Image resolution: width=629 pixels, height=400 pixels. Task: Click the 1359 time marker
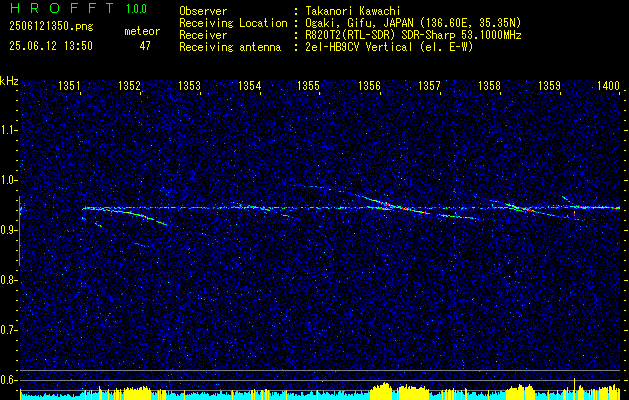[549, 86]
